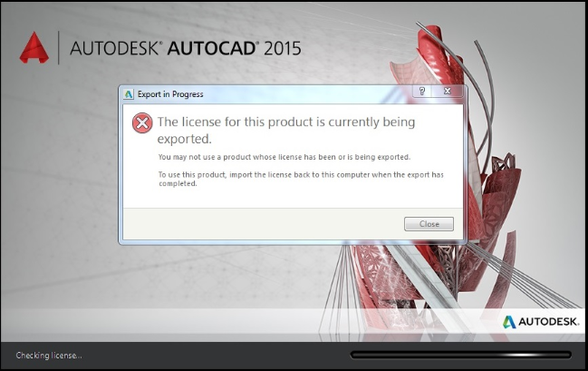Click the word 'exported.' in the headline
Viewport: 588px width, 371px height.
click(185, 139)
